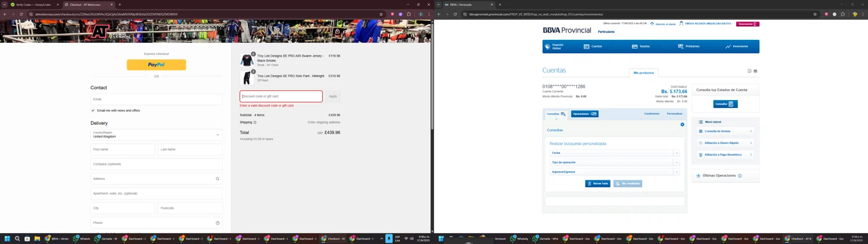868x244 pixels.
Task: Open Posición Global in BBVA navigation
Action: tap(554, 46)
